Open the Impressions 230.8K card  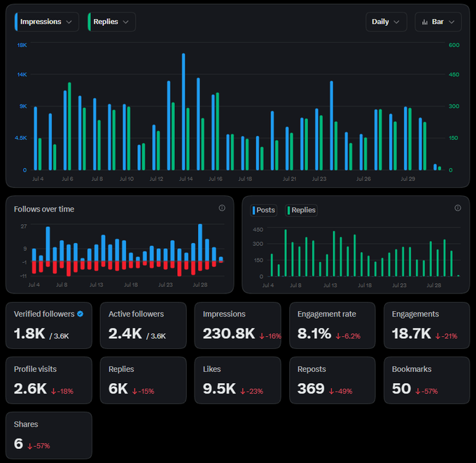pyautogui.click(x=238, y=326)
